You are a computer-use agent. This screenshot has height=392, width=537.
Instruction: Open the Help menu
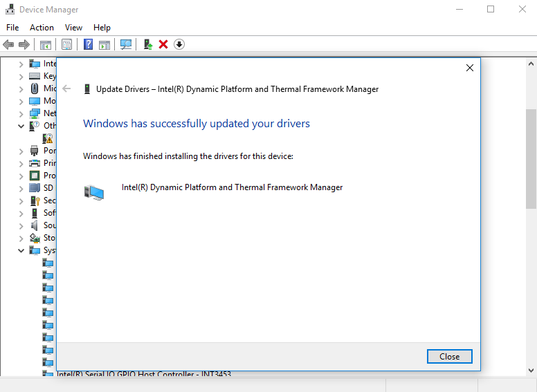point(102,28)
